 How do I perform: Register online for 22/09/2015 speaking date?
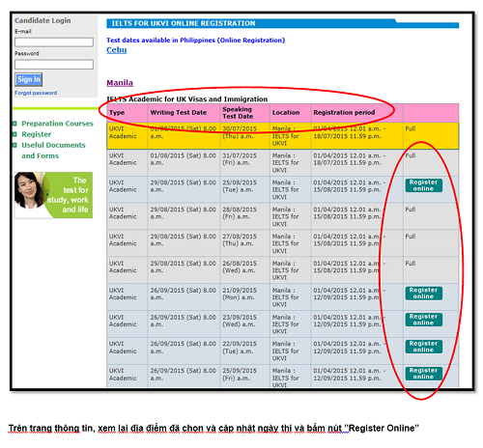coord(424,347)
